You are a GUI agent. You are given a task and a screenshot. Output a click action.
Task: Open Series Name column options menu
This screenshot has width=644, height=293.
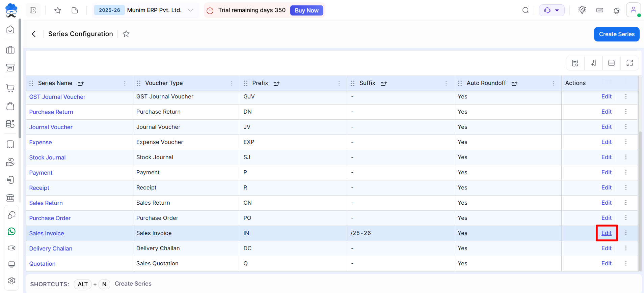pyautogui.click(x=125, y=83)
